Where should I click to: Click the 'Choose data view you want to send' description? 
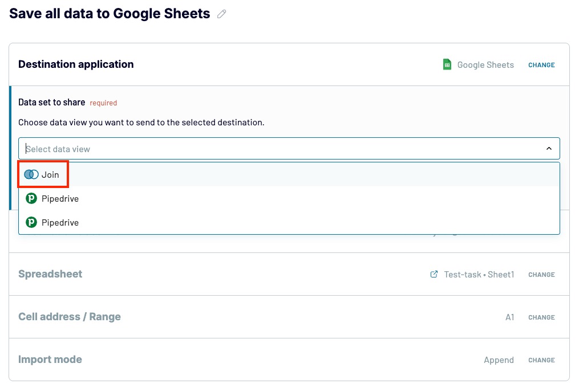pyautogui.click(x=141, y=122)
